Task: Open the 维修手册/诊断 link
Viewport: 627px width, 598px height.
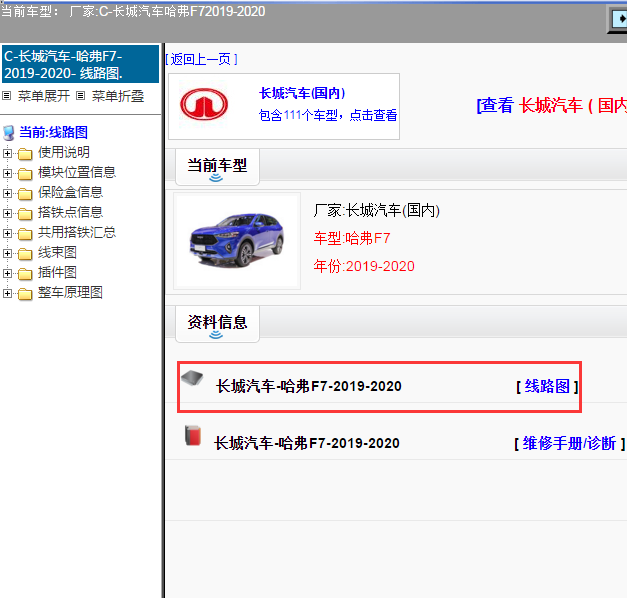Action: [x=569, y=443]
